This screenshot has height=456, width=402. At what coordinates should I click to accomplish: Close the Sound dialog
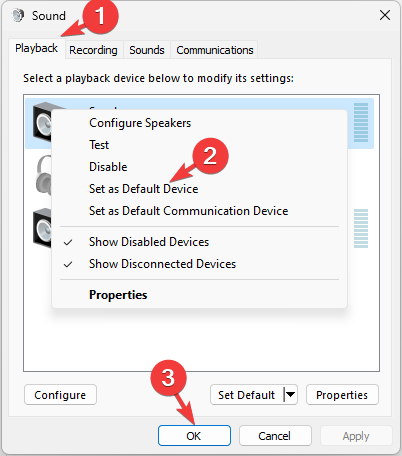click(385, 15)
